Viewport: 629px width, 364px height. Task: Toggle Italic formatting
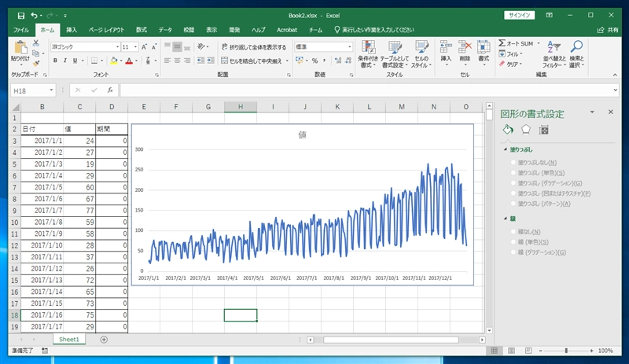tap(64, 61)
